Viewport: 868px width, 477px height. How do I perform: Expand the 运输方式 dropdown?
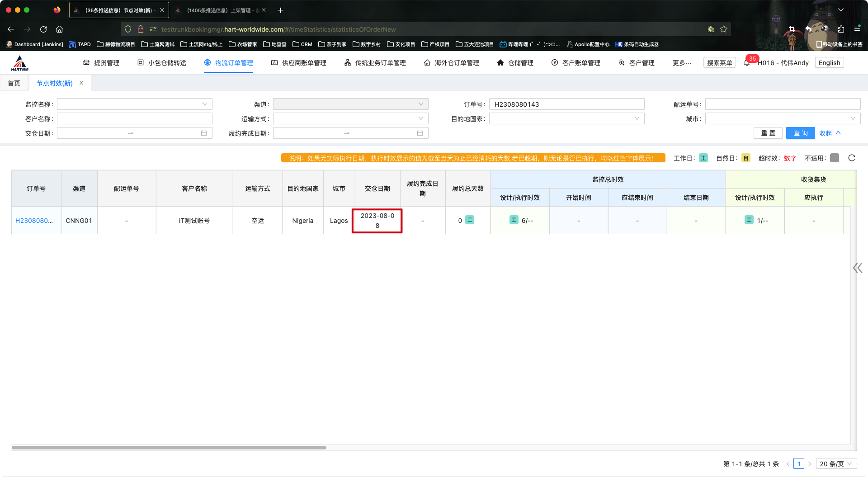(x=350, y=119)
